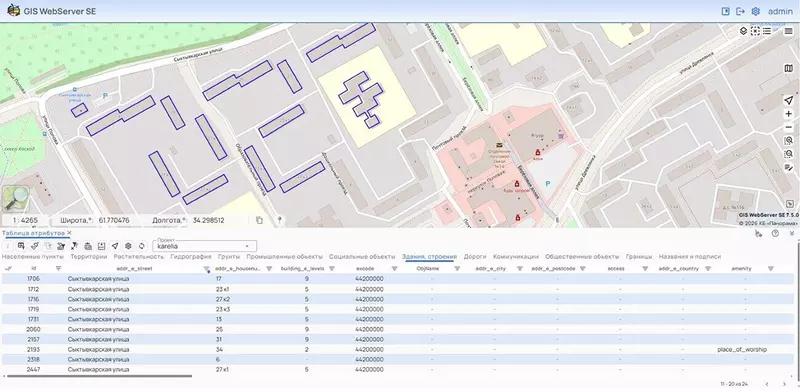Open table settings gear in toolbar
This screenshot has width=800, height=392.
pos(128,246)
